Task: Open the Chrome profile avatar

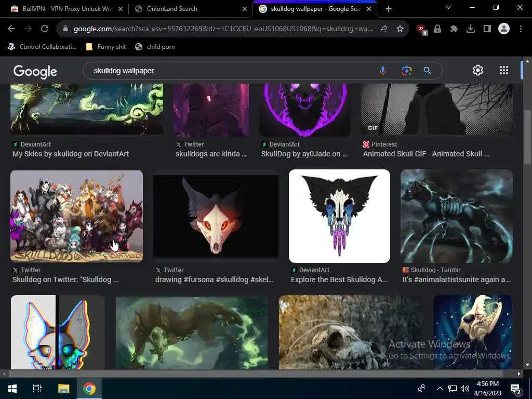Action: click(504, 29)
